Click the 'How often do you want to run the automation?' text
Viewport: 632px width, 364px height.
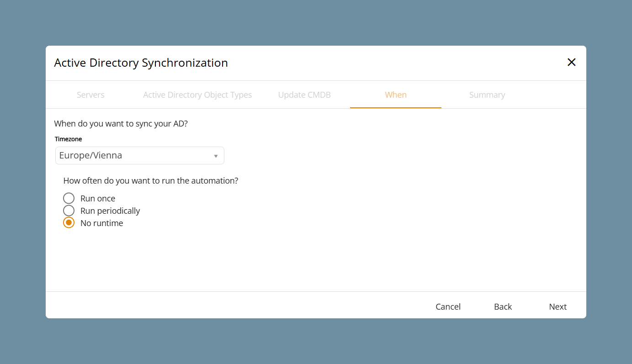click(151, 180)
